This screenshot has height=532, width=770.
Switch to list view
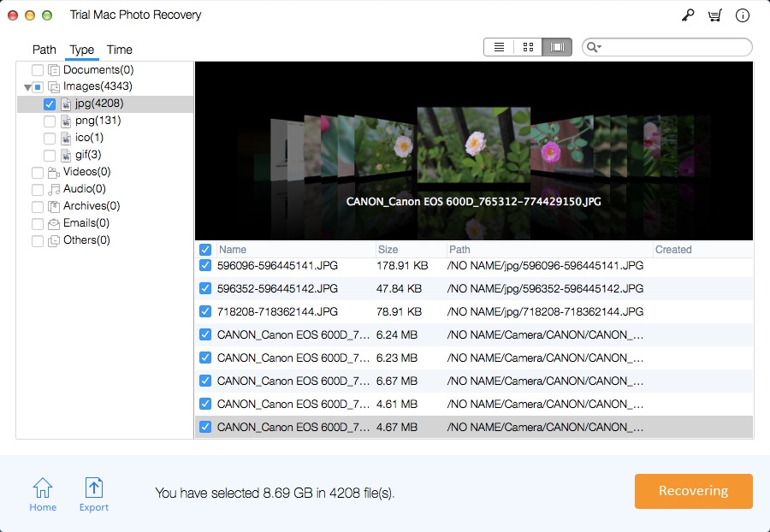(498, 47)
